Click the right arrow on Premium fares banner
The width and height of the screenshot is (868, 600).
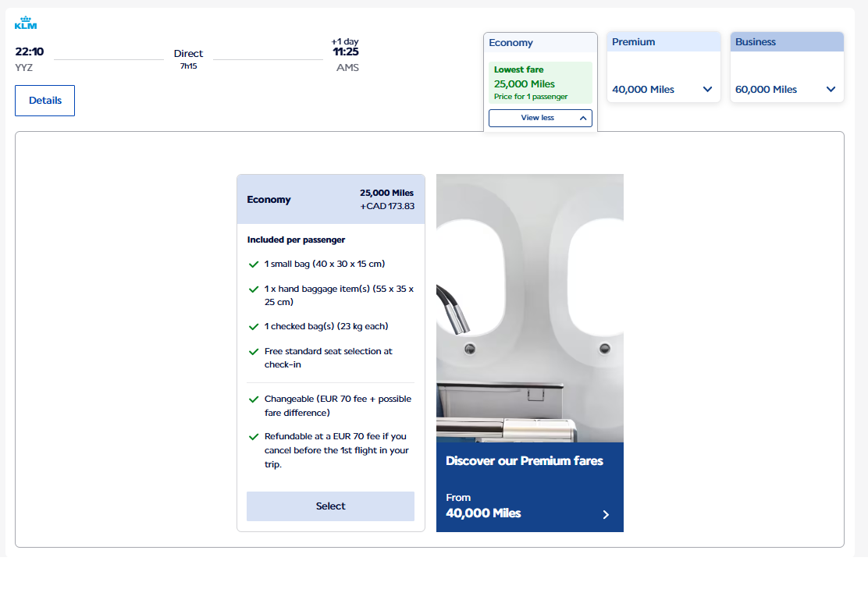(x=606, y=514)
